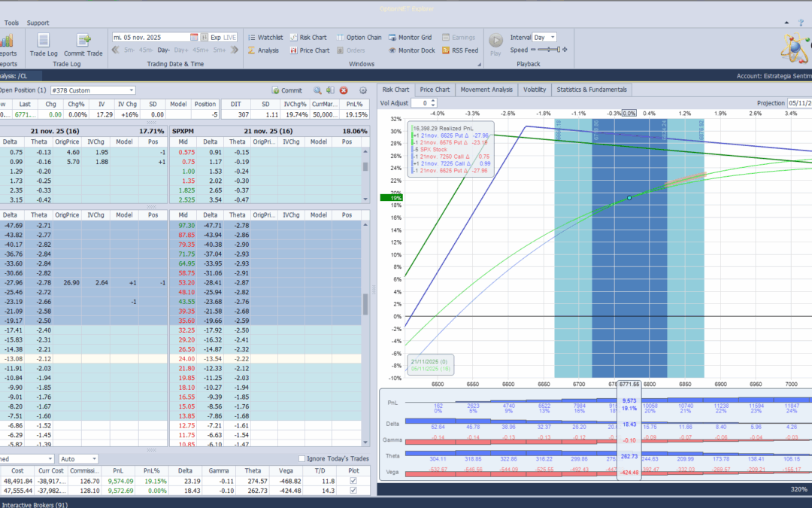The image size is (812, 508).
Task: Open the Monitor Dock window
Action: coord(412,50)
